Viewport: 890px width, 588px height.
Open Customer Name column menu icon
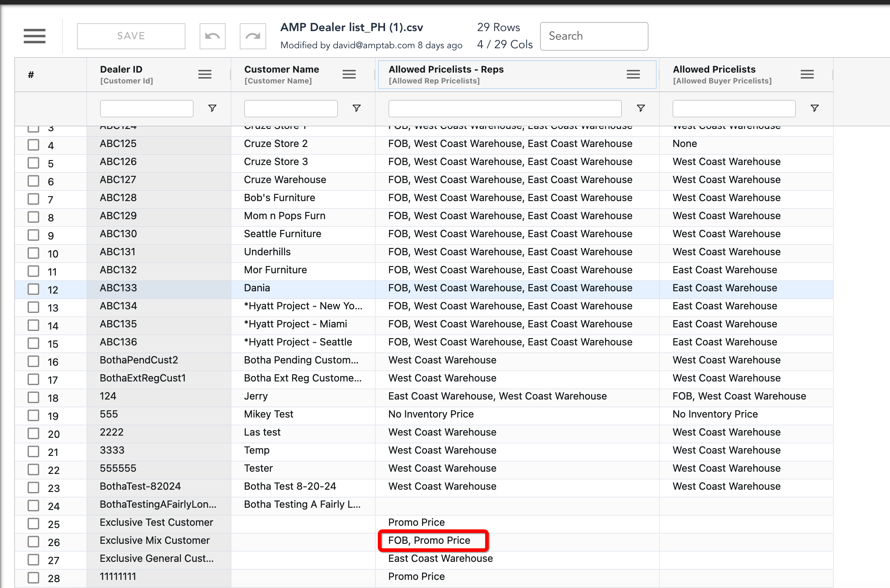point(349,74)
